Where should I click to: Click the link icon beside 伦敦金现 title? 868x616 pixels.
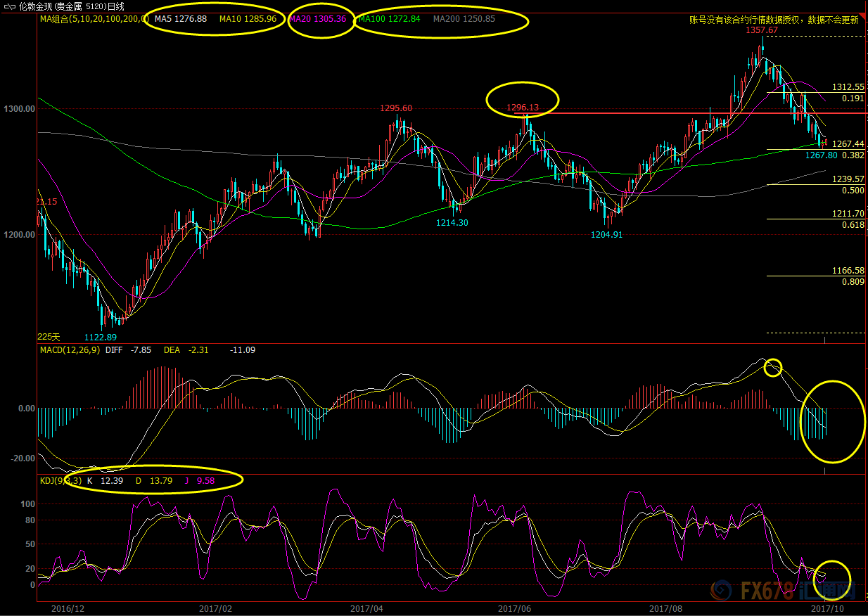[x=8, y=6]
